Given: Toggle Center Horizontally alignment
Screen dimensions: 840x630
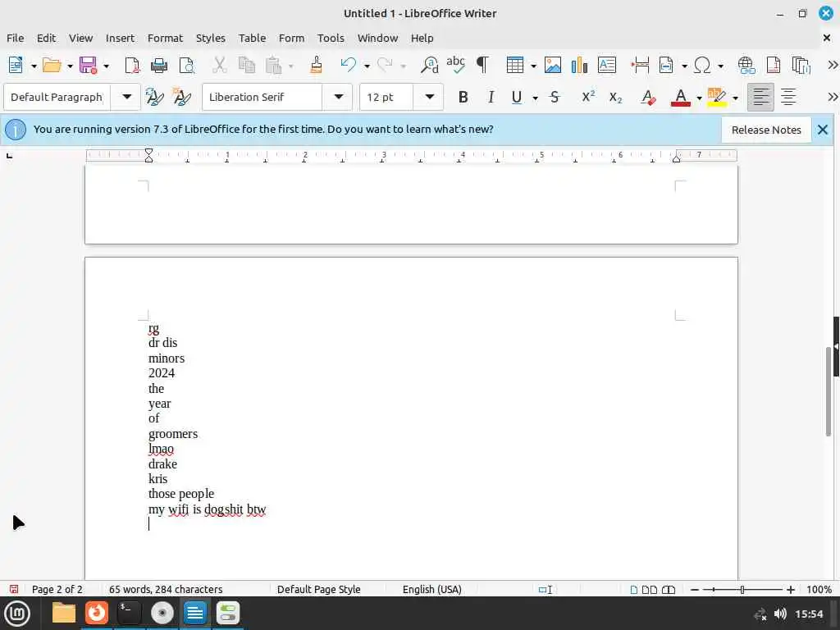Looking at the screenshot, I should (788, 98).
